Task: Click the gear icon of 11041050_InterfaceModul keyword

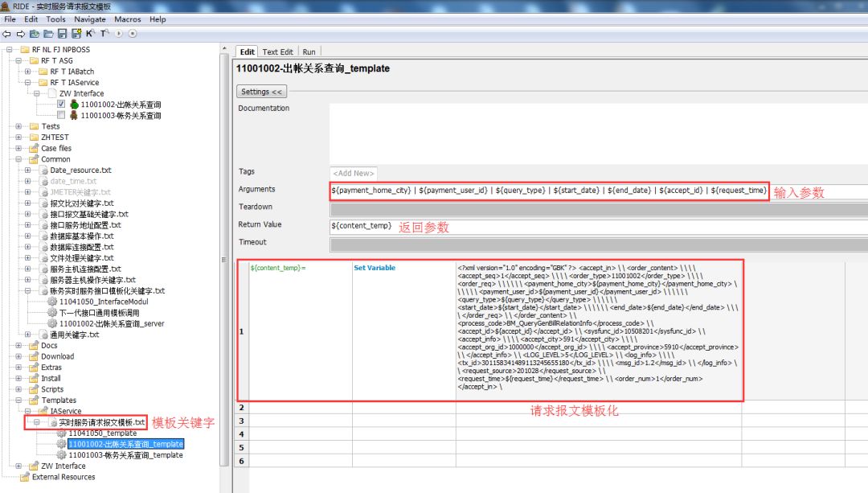Action: [x=52, y=302]
